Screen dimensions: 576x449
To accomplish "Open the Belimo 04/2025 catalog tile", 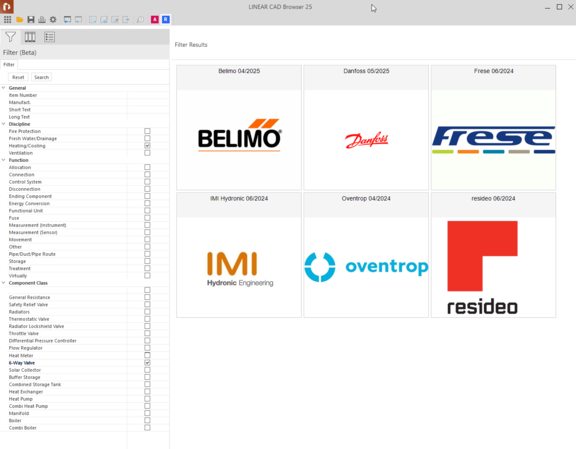I will (x=239, y=127).
